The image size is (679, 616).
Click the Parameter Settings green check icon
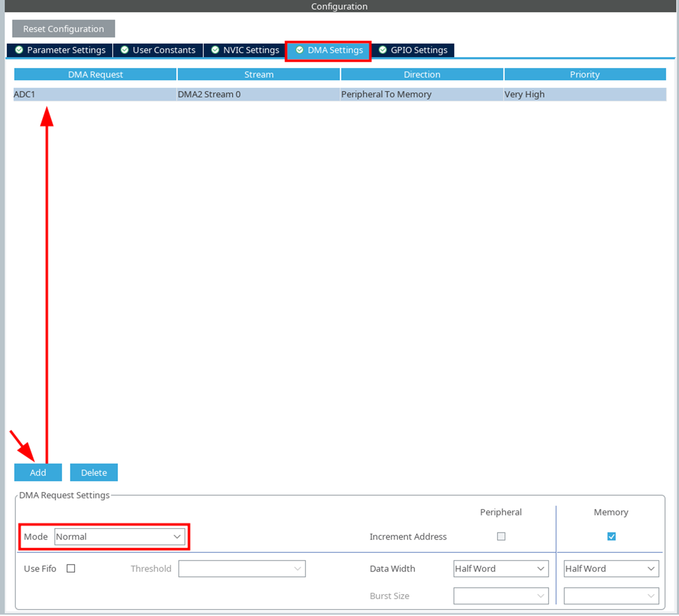[19, 50]
